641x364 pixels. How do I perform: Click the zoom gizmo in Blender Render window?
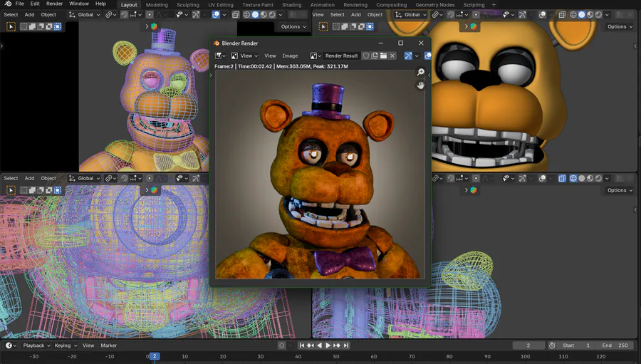(420, 73)
